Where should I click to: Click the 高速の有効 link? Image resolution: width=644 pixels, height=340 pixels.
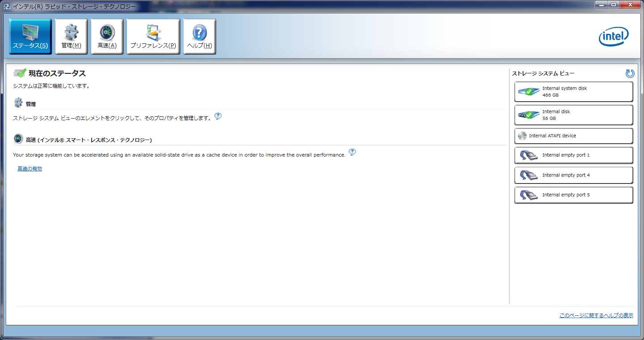point(30,169)
